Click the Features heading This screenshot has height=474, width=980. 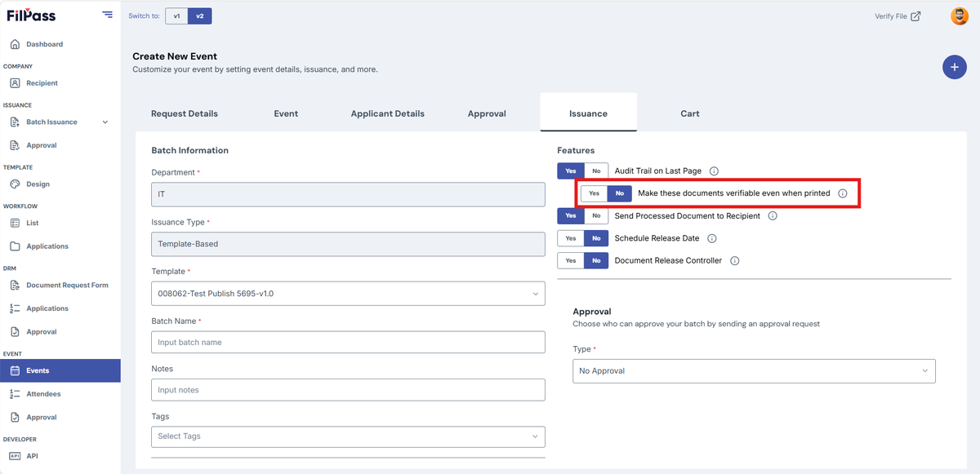(x=577, y=151)
